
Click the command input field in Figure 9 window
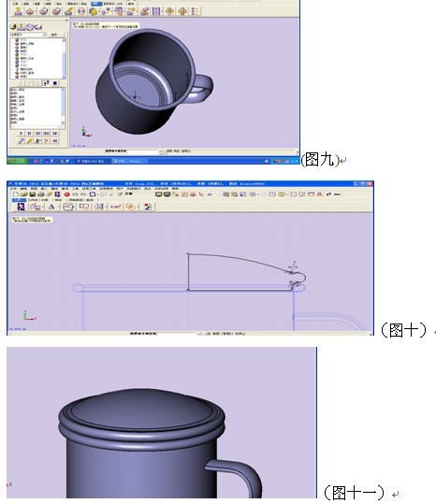coord(143,151)
